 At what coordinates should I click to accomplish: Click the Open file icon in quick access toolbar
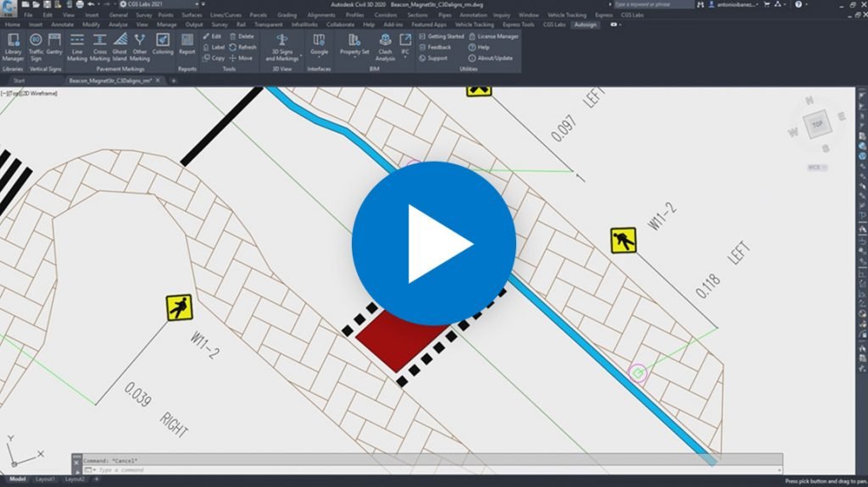click(x=36, y=4)
